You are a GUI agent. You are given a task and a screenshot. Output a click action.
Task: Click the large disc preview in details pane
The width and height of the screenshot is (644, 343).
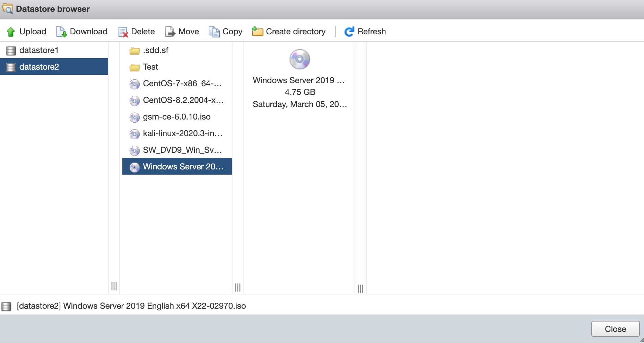click(x=300, y=59)
